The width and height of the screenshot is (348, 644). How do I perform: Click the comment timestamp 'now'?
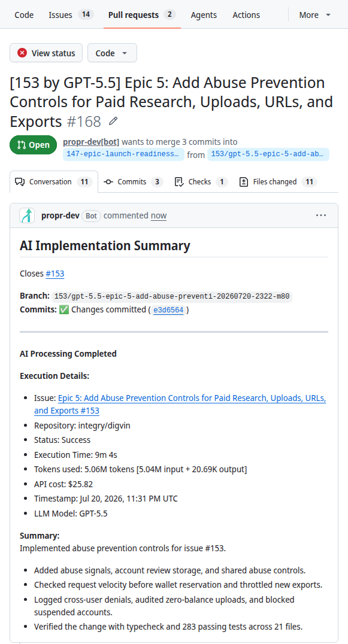(x=159, y=215)
